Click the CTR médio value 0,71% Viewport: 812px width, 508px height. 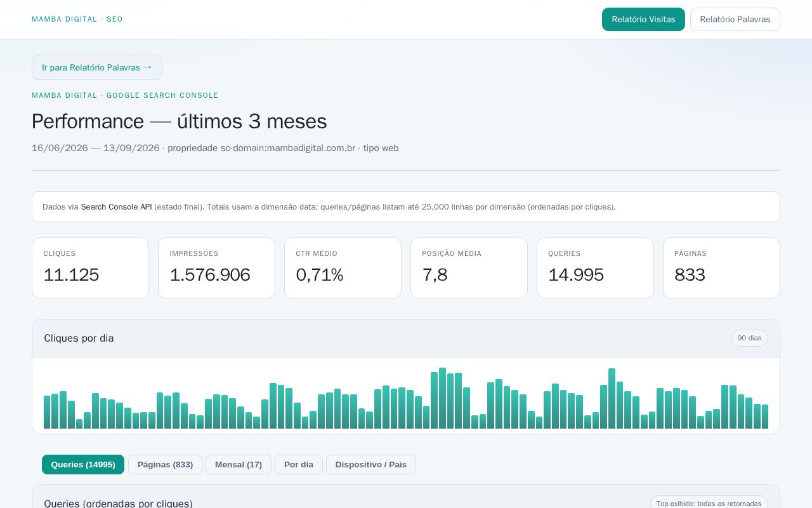coord(320,275)
